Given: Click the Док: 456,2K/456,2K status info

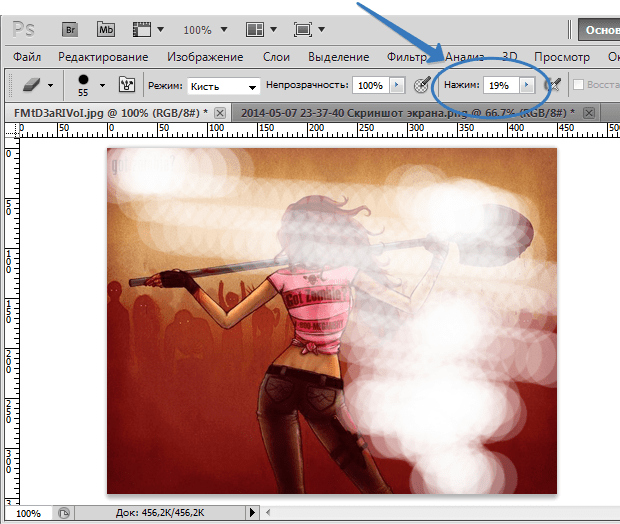Looking at the screenshot, I should click(160, 513).
